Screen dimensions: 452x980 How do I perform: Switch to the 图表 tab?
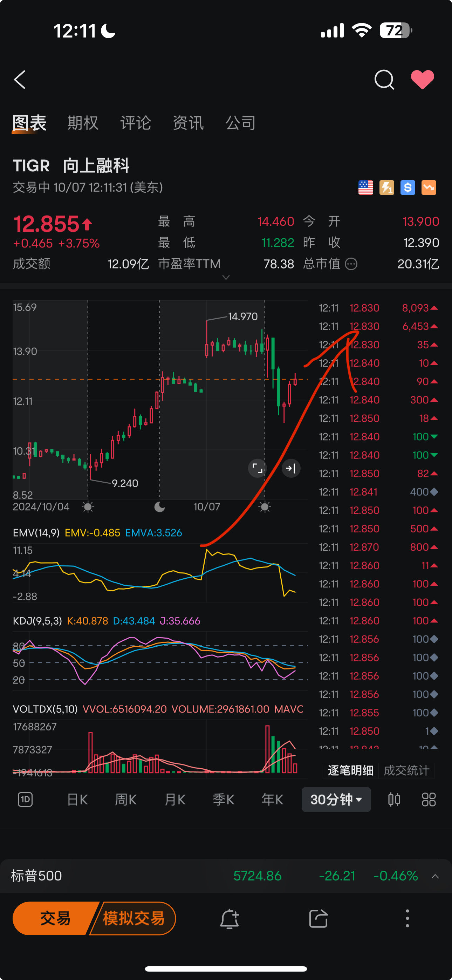pos(29,123)
